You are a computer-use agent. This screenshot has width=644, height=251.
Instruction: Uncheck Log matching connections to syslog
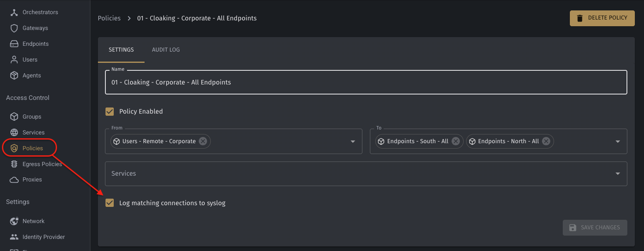pos(110,203)
